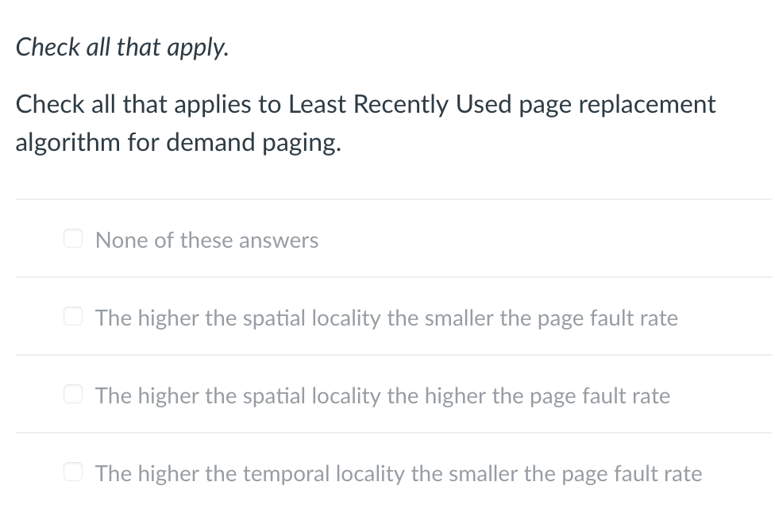Screen dimensions: 775x532
Task: Click the row containing "None of these answers"
Action: 387,237
